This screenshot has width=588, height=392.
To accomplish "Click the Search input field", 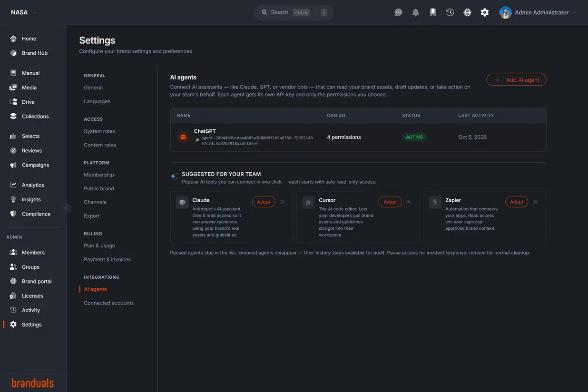I will [294, 12].
